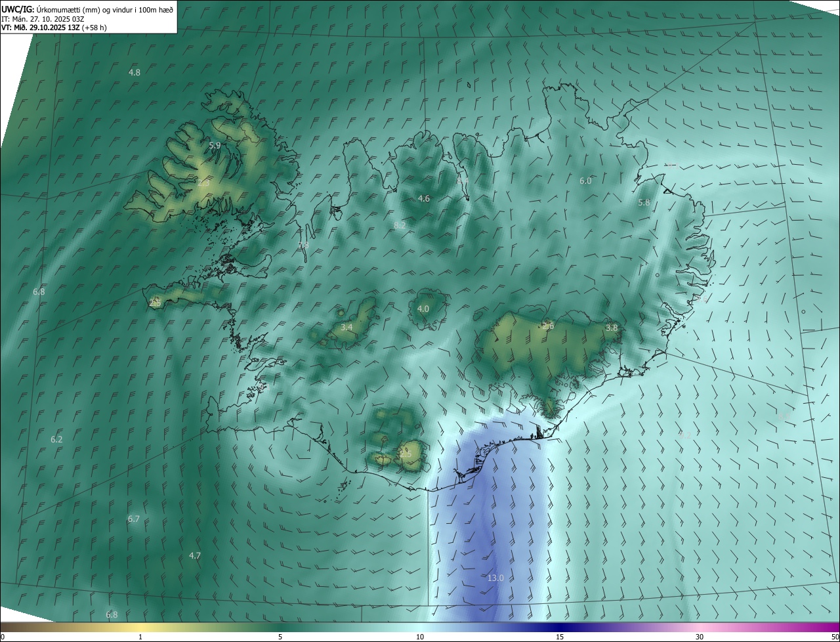Click the 8.2 value on the map
The image size is (840, 642).
click(x=400, y=225)
